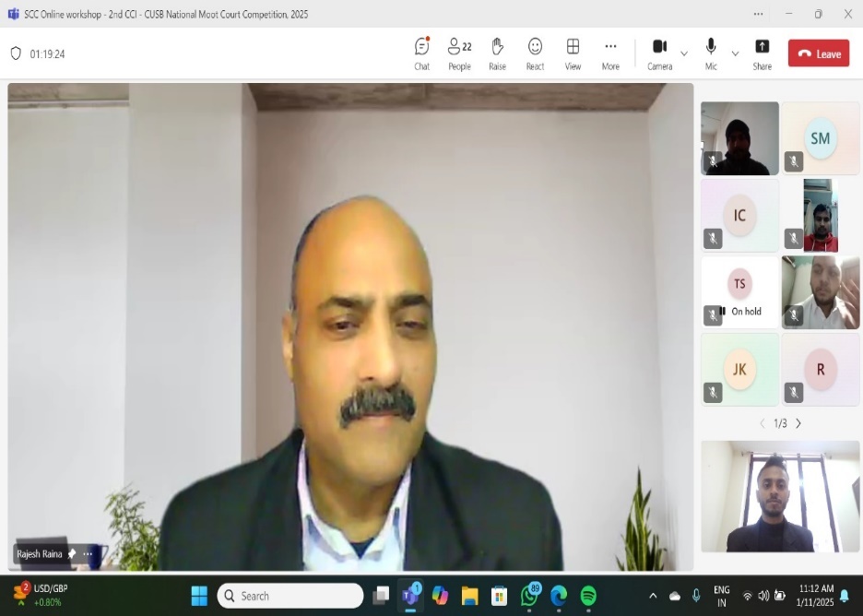Viewport: 863px width, 616px height.
Task: Go to next page of participants
Action: click(x=798, y=423)
